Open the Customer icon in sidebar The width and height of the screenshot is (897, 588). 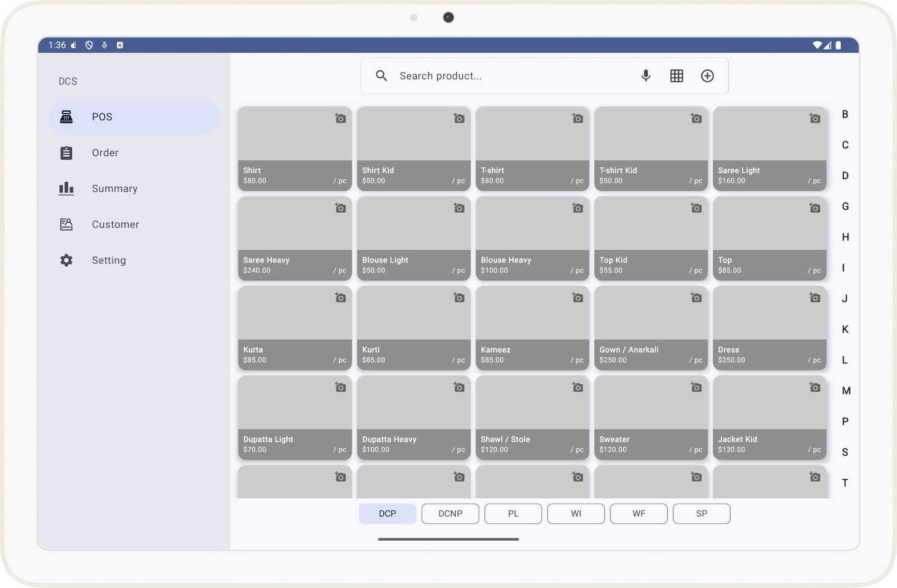66,224
